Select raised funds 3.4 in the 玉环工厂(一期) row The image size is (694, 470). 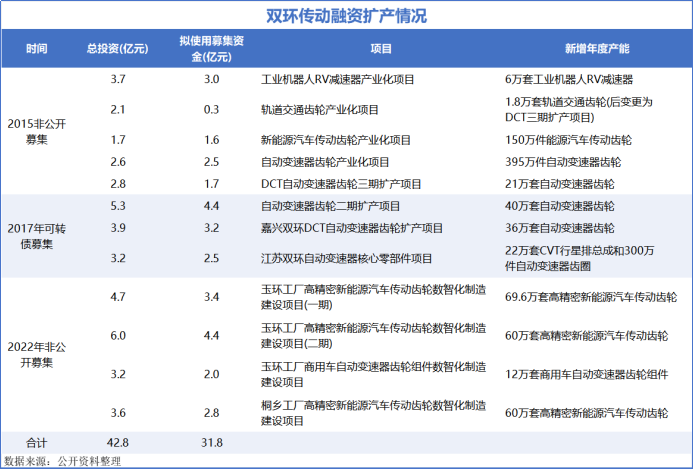point(212,297)
